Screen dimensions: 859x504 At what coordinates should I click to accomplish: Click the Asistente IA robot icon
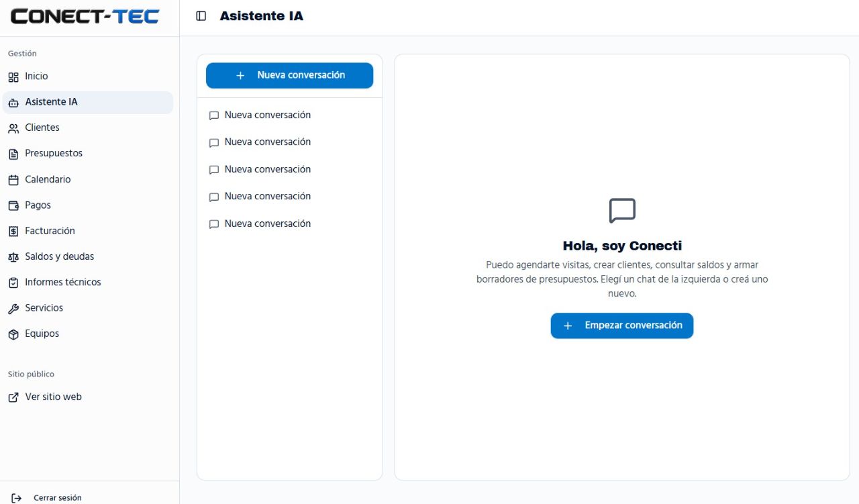13,103
